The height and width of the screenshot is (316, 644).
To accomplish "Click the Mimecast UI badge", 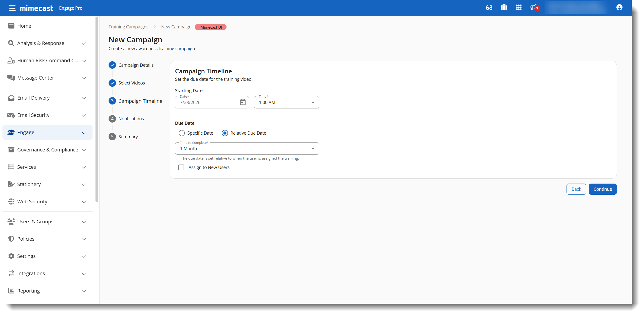I will point(211,27).
